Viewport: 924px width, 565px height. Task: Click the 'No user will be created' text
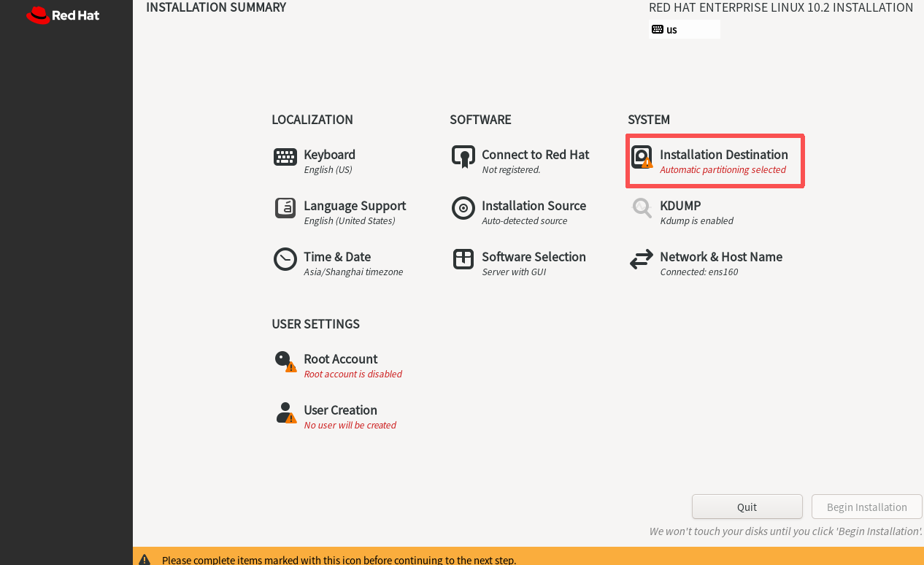[x=350, y=425]
